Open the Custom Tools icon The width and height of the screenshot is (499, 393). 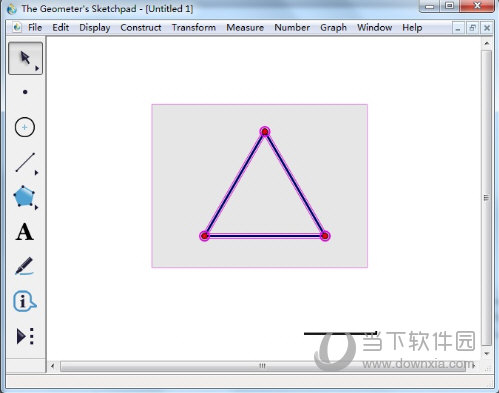25,336
